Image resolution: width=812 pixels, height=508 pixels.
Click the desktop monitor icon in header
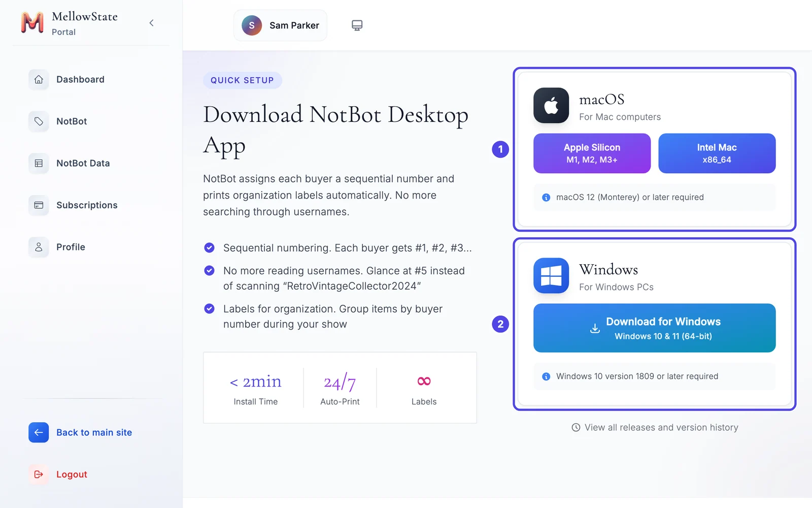click(357, 25)
